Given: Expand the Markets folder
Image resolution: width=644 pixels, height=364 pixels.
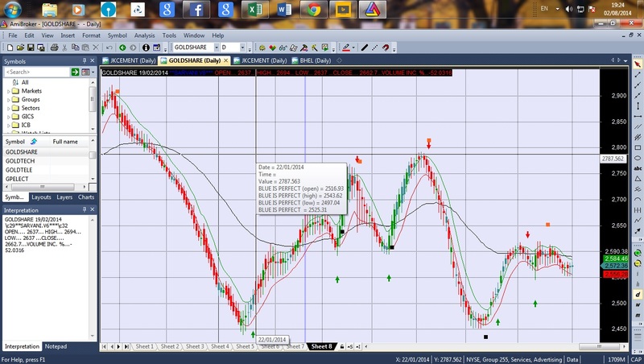Looking at the screenshot, I should coord(9,91).
